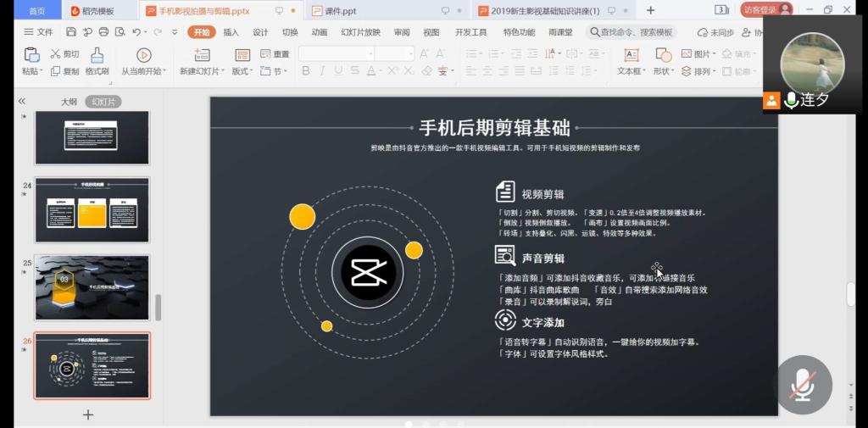Click the Shapes (形状) icon
Image resolution: width=868 pixels, height=428 pixels.
pyautogui.click(x=663, y=56)
